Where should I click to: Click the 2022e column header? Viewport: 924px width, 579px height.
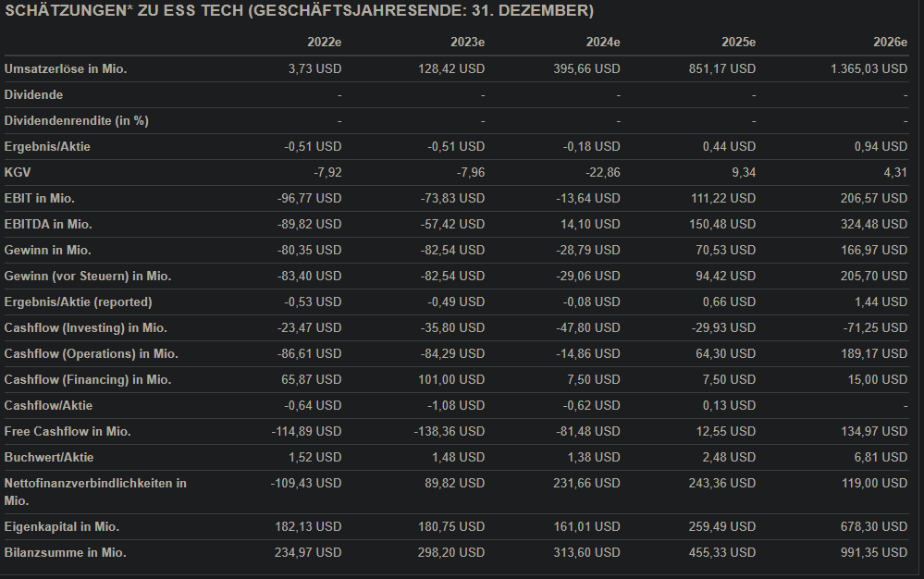(x=324, y=43)
